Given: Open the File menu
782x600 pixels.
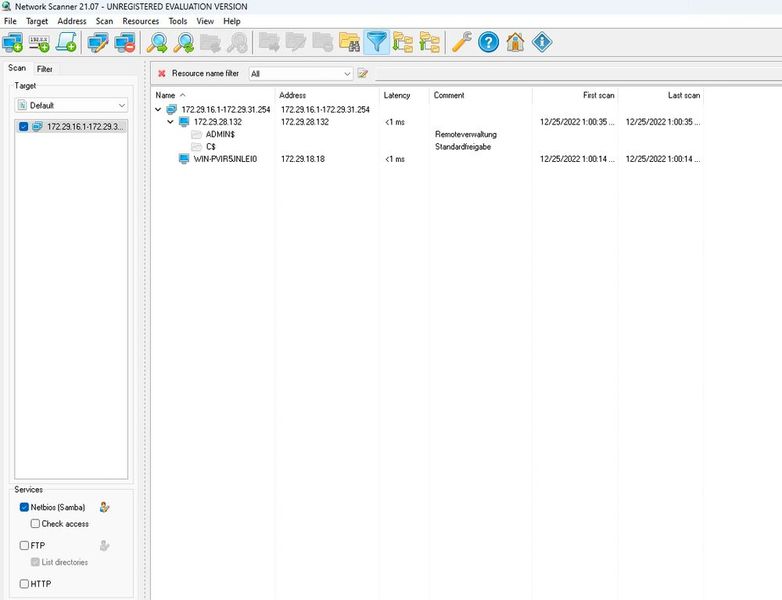Looking at the screenshot, I should pos(10,21).
